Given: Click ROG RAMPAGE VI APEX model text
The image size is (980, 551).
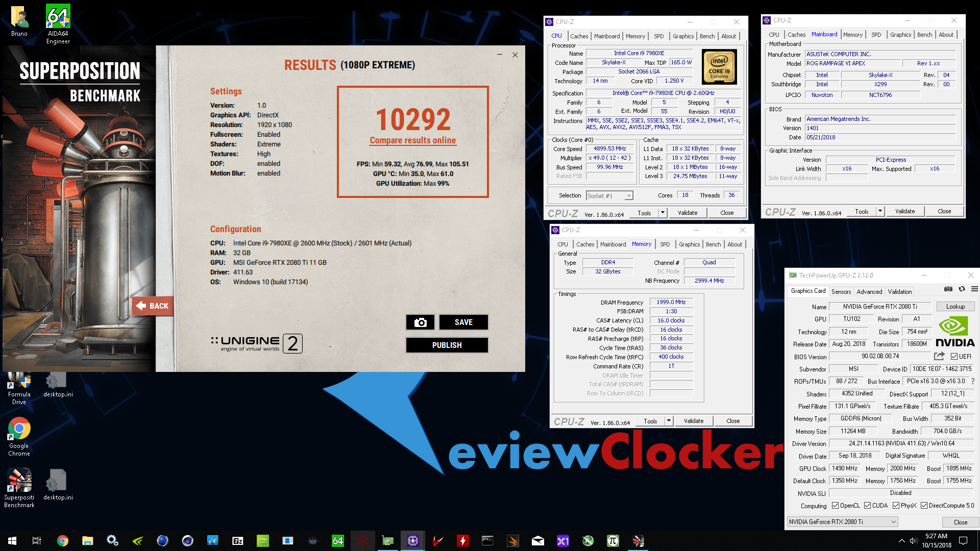Looking at the screenshot, I should coord(836,63).
